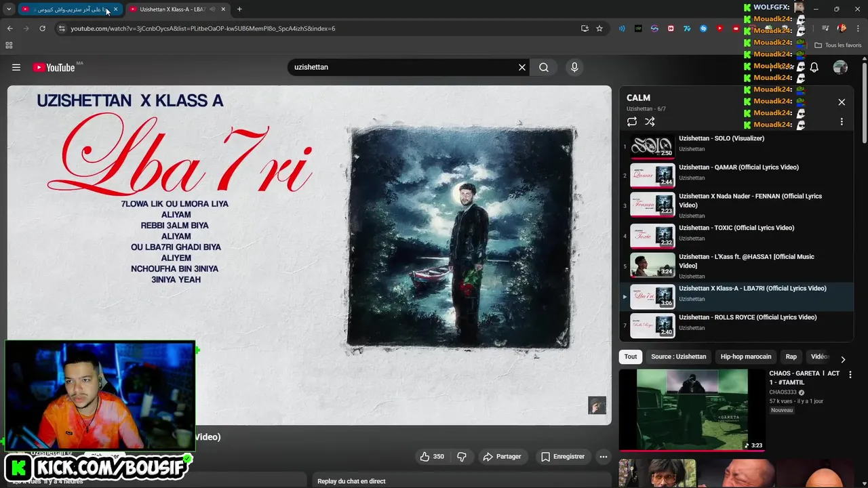Open the blue sound-wave extension icon
This screenshot has width=868, height=488.
pyautogui.click(x=622, y=28)
